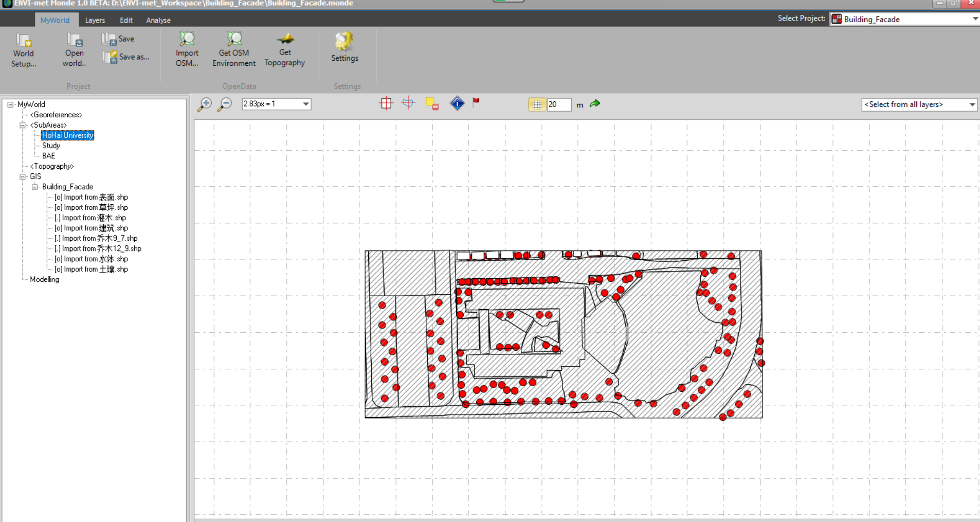Toggle the crosshair alignment tool
The width and height of the screenshot is (980, 522).
pyautogui.click(x=407, y=103)
